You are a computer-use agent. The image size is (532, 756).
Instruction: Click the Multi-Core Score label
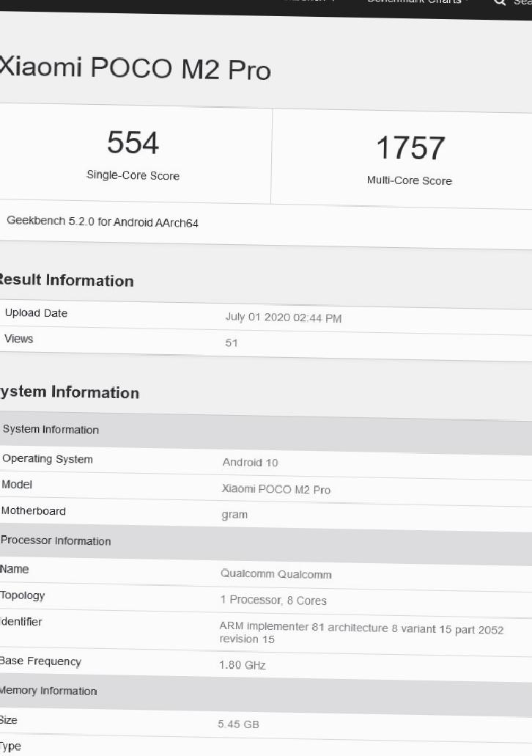point(410,180)
